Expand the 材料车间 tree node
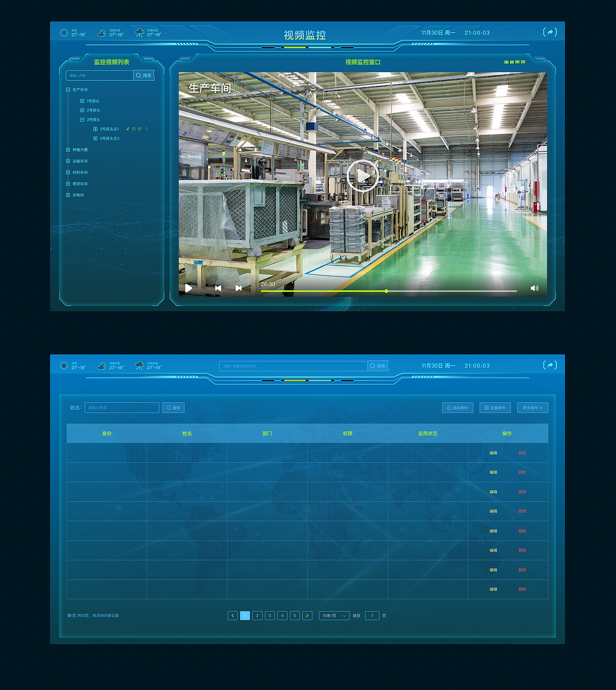Viewport: 616px width, 690px height. (x=68, y=172)
